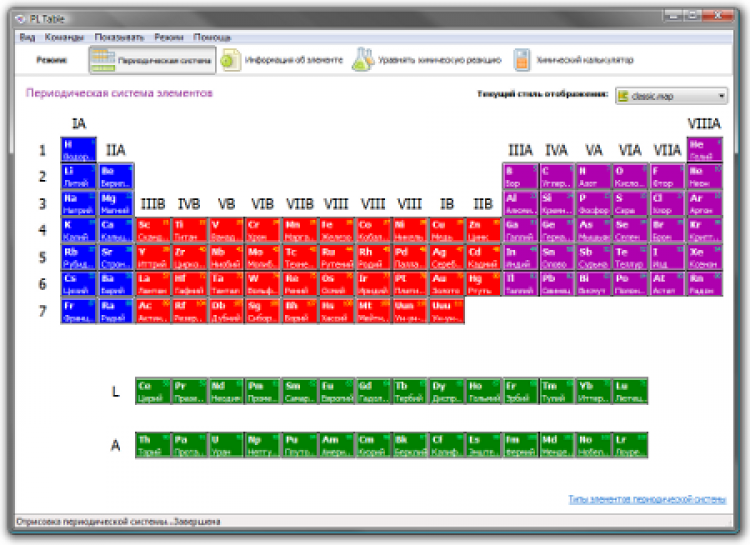Open the periodic system element types link
The image size is (750, 545).
647,500
